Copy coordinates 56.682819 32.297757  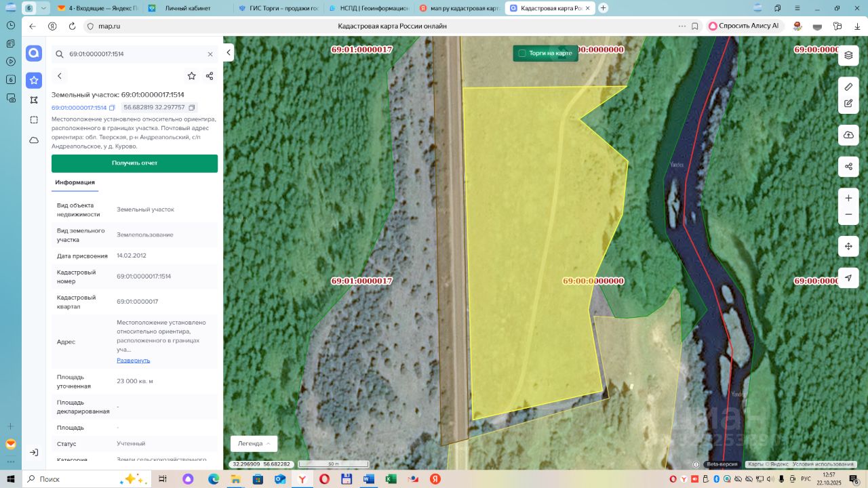pos(192,108)
